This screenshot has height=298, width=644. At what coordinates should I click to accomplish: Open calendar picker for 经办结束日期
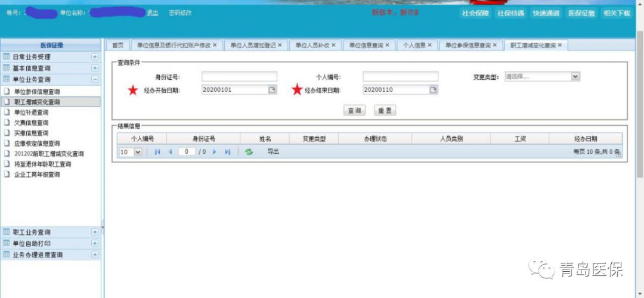pyautogui.click(x=434, y=90)
